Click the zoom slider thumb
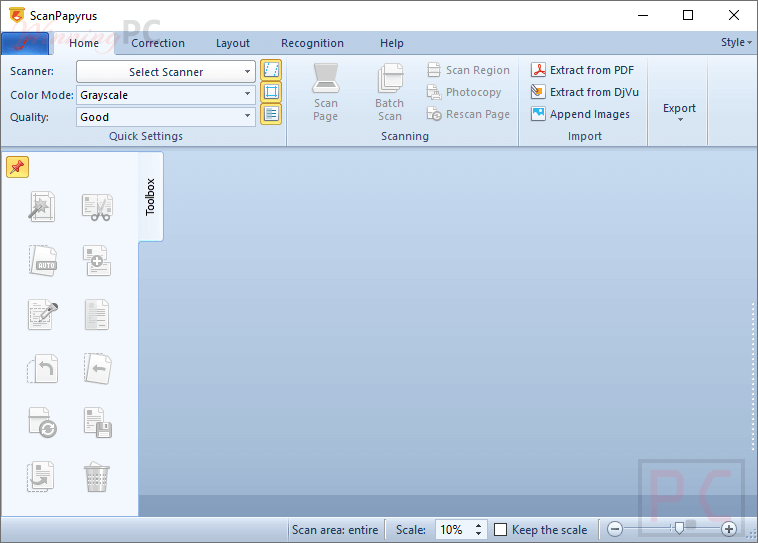 679,528
